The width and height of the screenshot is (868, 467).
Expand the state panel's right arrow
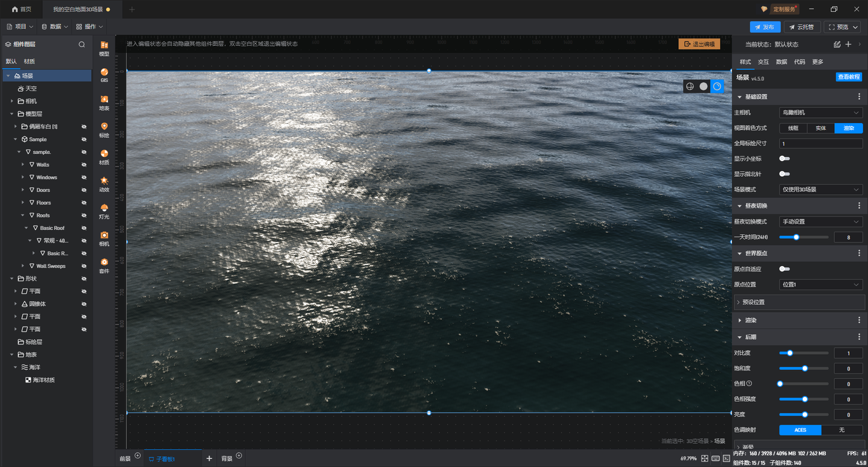click(860, 44)
